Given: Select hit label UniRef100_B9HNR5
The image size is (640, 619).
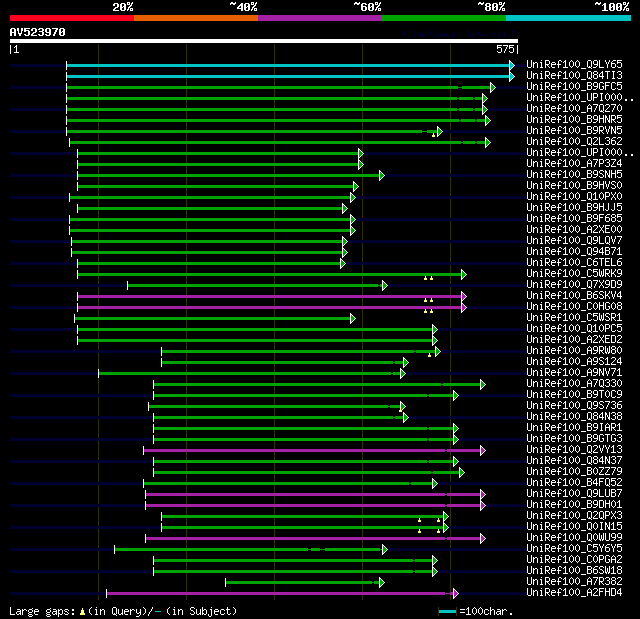Looking at the screenshot, I should click(574, 120).
